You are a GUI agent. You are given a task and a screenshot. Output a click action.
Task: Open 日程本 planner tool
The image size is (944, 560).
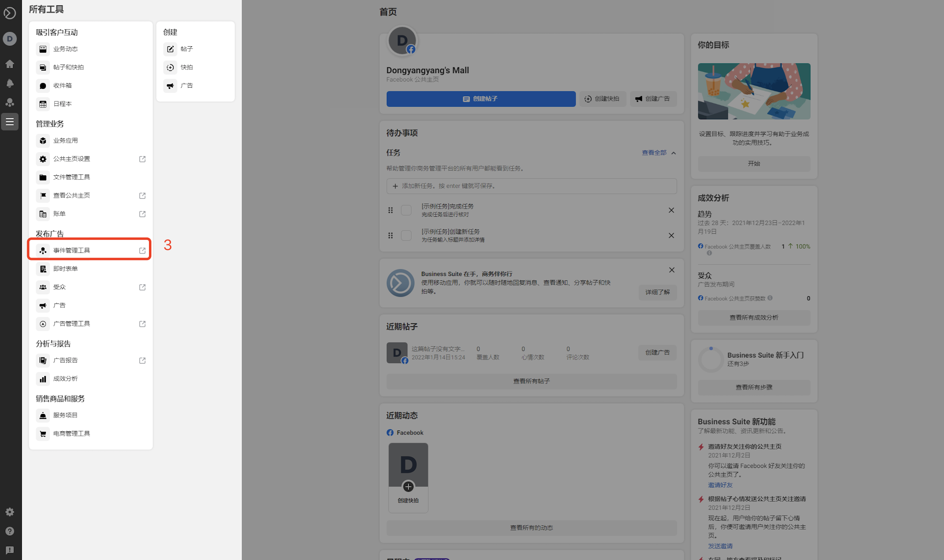91,104
